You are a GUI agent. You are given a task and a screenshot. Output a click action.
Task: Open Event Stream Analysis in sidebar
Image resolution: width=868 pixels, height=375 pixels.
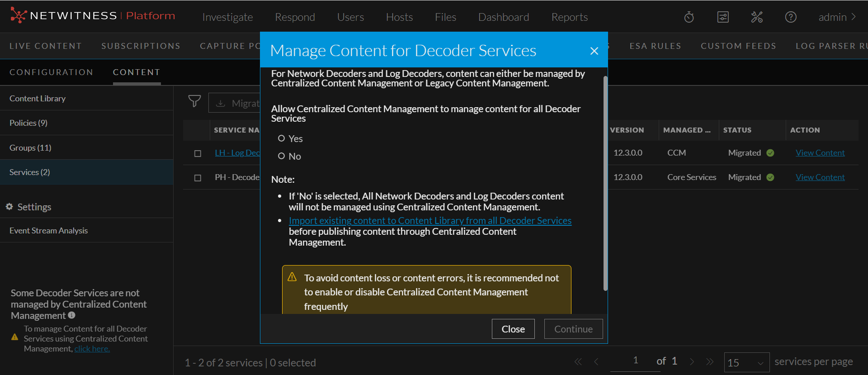[x=86, y=231]
